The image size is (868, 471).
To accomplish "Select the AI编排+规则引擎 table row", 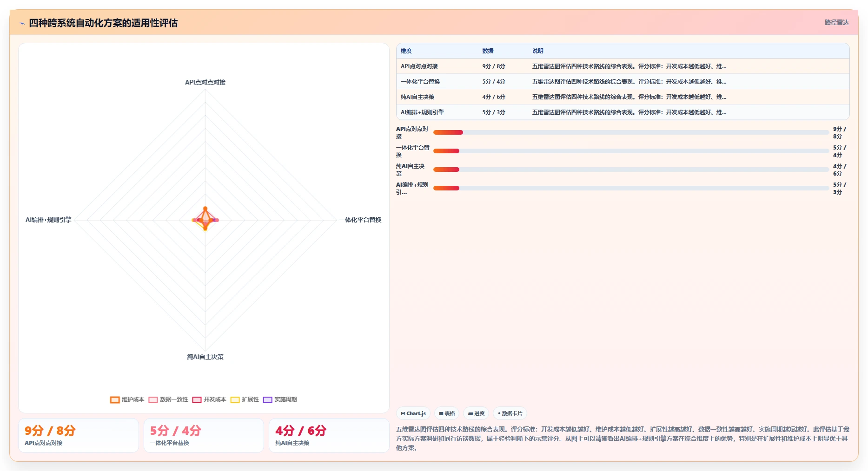I will point(623,112).
